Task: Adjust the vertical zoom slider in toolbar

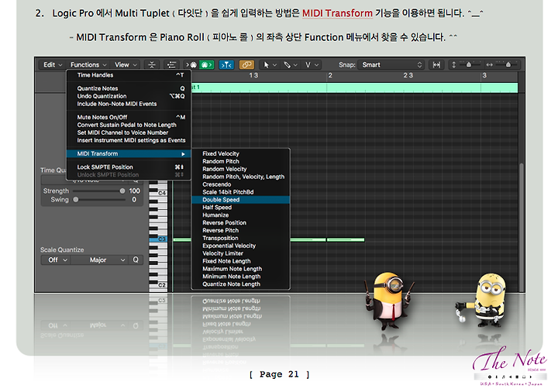Action: click(x=470, y=65)
